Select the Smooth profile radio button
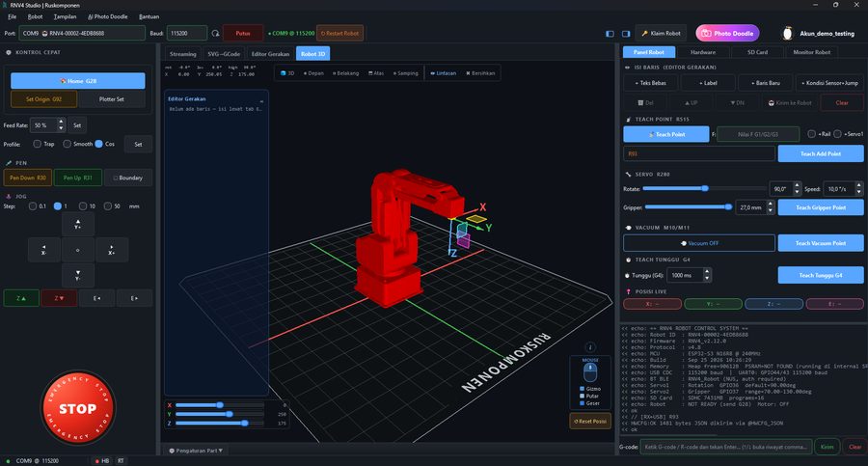 coord(67,144)
